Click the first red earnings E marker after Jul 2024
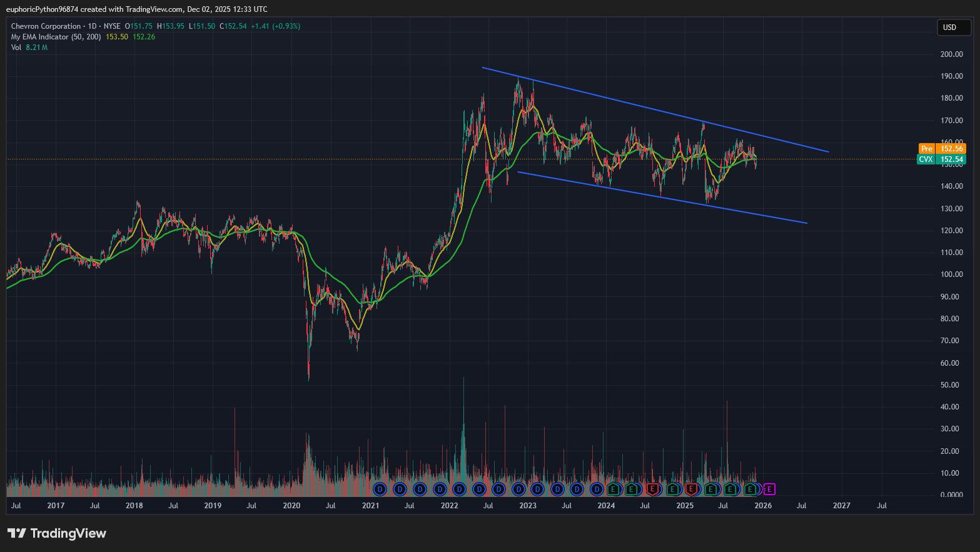The height and width of the screenshot is (552, 980). (652, 489)
